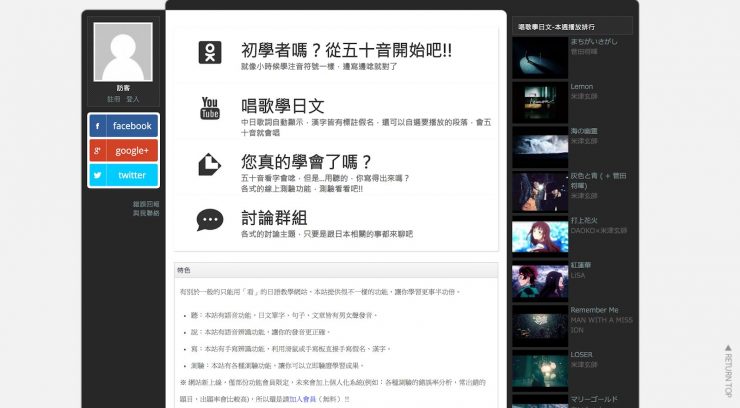Screen dimensions: 740x408
Task: Open the Lemon song video thumbnail
Action: [x=540, y=102]
